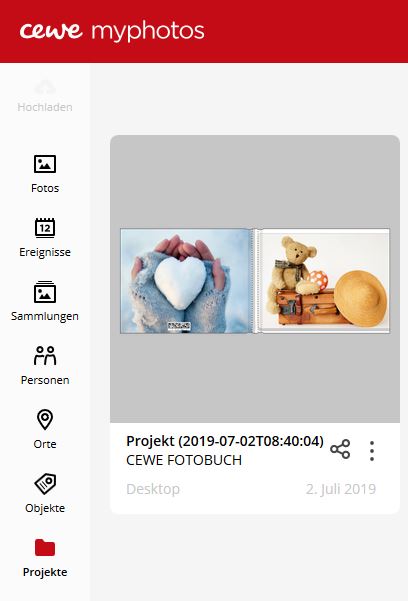The height and width of the screenshot is (601, 408).
Task: Open the Personen people icon
Action: point(45,355)
